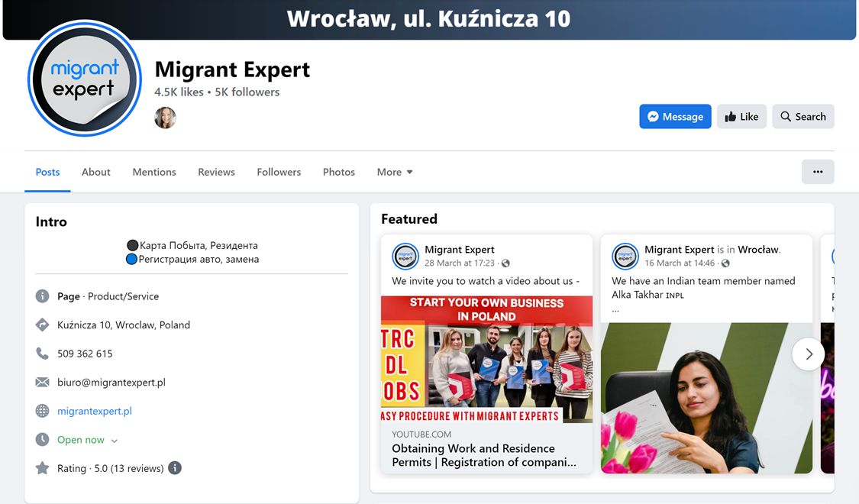Click the info icon beside Page Product/Service
859x504 pixels.
[x=42, y=296]
